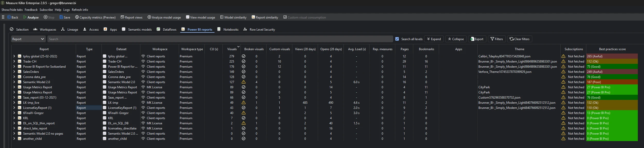Click the Broken visuals column header

point(254,49)
